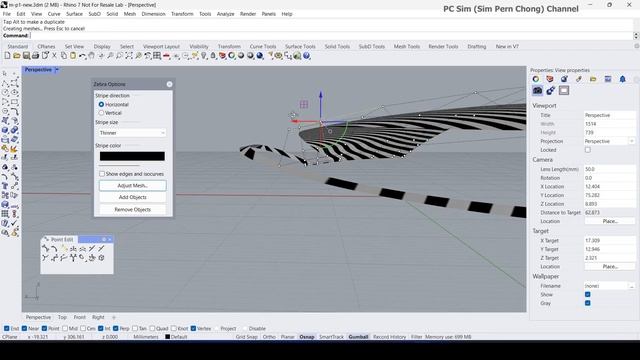Click the Notifications bell icon in panel
This screenshot has height=360, width=640.
pyautogui.click(x=622, y=79)
